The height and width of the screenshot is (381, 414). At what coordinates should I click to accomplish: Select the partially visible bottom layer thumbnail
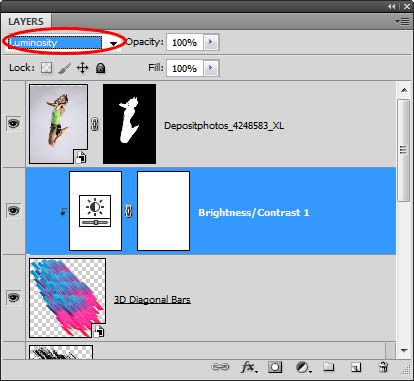[61, 352]
